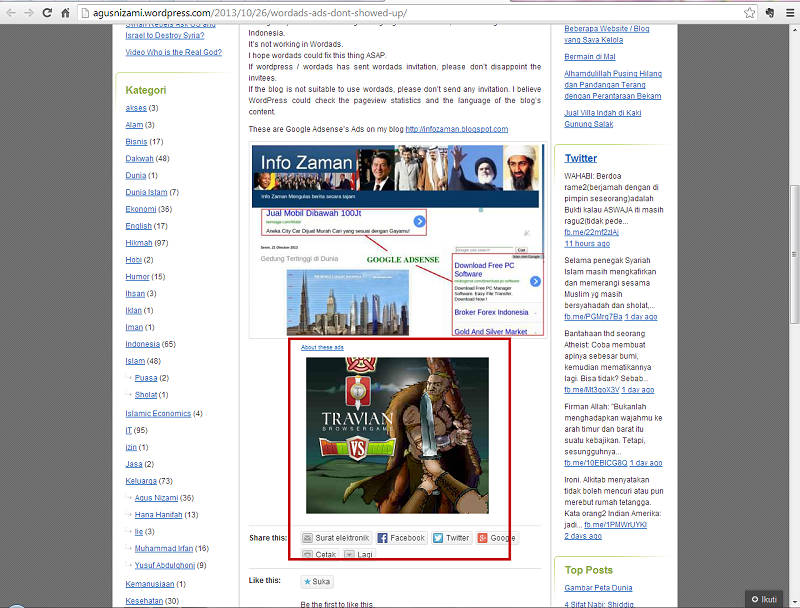This screenshot has width=800, height=608.
Task: Bookmark this page with star icon
Action: click(x=749, y=13)
